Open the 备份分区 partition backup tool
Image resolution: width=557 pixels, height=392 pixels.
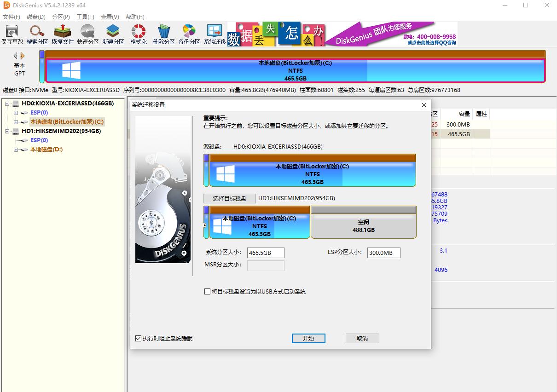pos(189,33)
